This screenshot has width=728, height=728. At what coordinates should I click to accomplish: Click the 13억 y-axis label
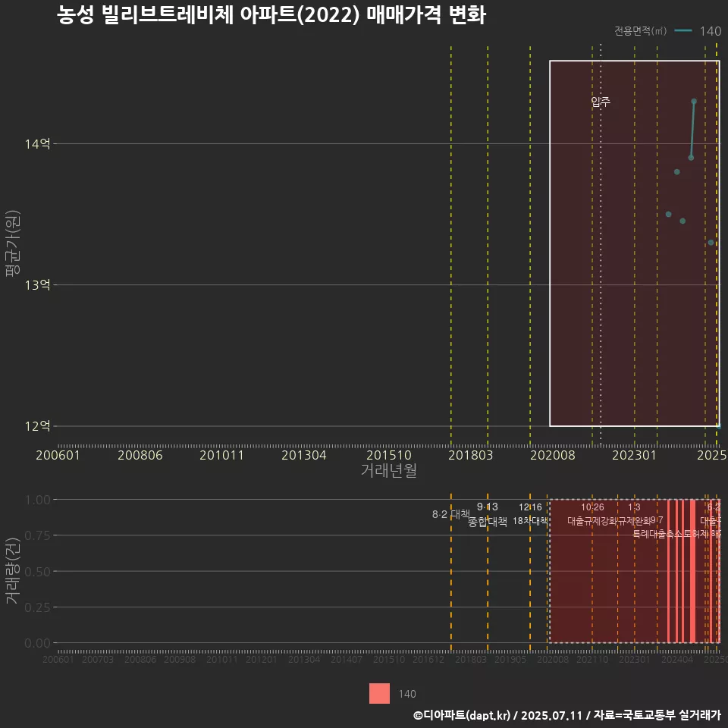click(38, 285)
